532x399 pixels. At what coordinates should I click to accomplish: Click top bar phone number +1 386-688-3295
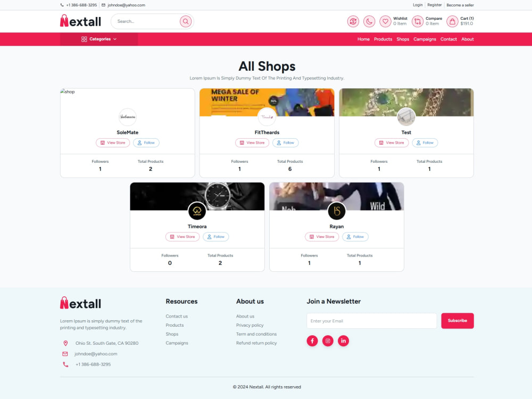click(x=81, y=5)
